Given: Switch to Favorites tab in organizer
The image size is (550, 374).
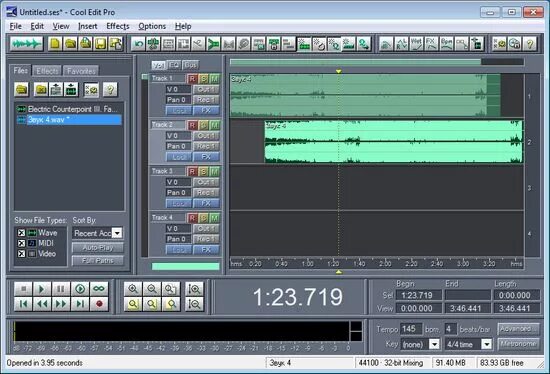Looking at the screenshot, I should 81,71.
